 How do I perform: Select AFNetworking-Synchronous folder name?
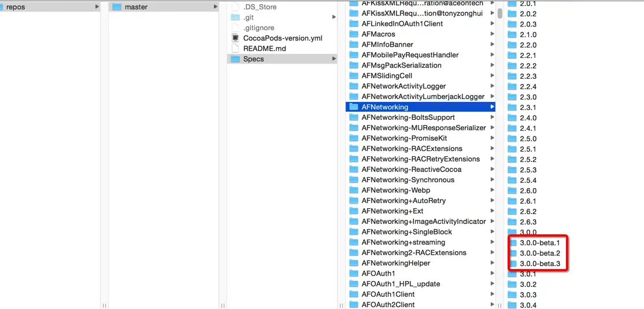[408, 179]
